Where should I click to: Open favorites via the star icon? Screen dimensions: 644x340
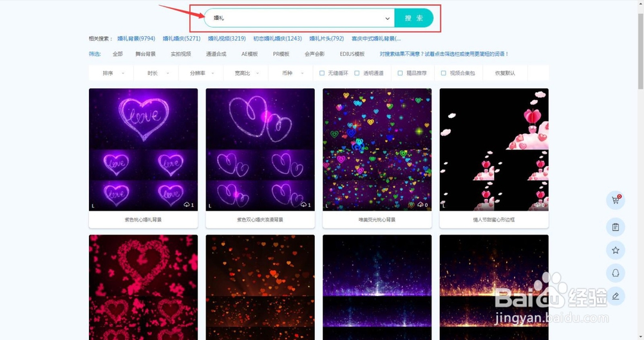pyautogui.click(x=615, y=250)
